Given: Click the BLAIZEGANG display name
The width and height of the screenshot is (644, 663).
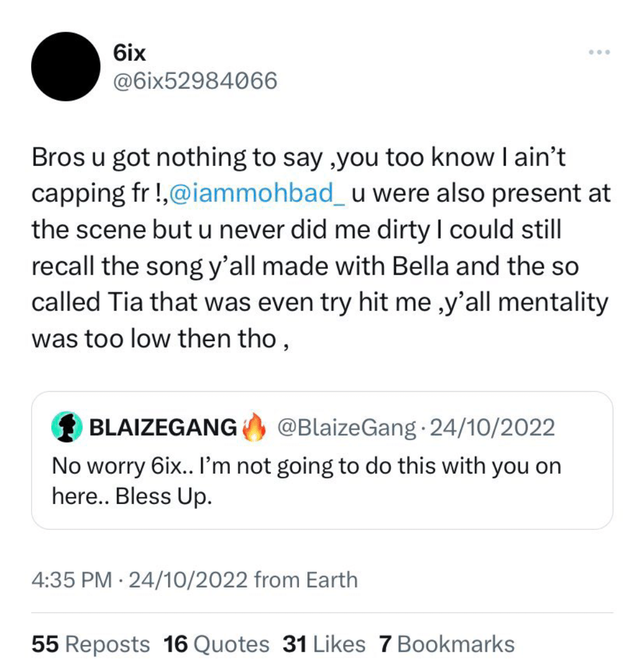Looking at the screenshot, I should 162,428.
